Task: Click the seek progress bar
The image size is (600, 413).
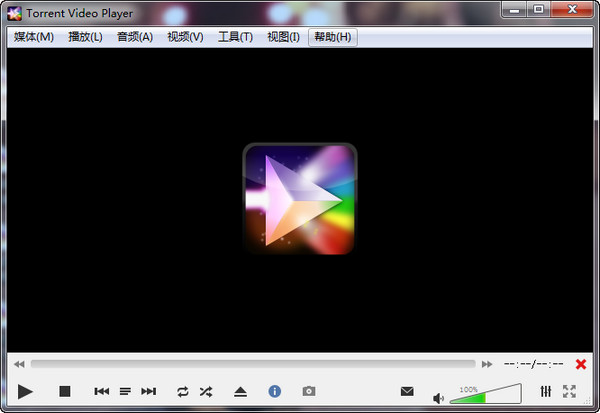Action: (252, 364)
